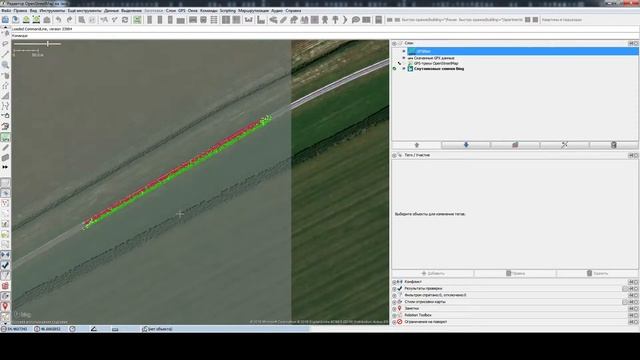The image size is (640, 360).
Task: Collapse the Layers panel with its header arrow
Action: [x=394, y=43]
